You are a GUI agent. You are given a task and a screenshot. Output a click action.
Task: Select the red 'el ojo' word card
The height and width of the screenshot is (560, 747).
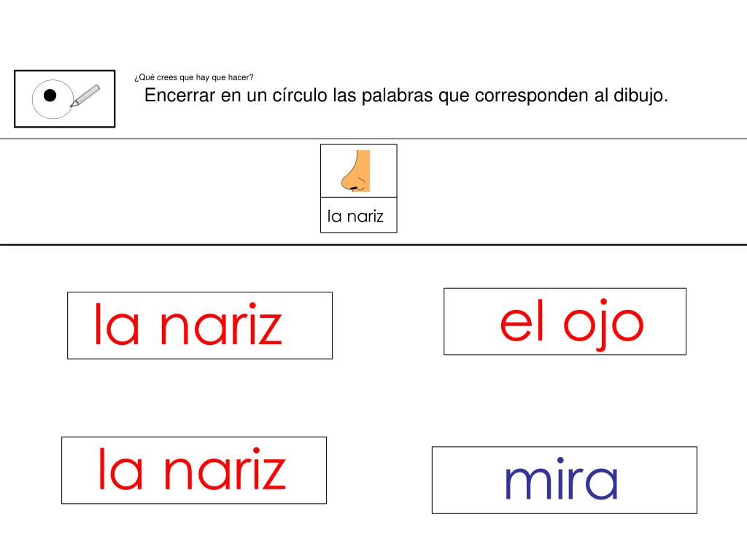click(565, 322)
